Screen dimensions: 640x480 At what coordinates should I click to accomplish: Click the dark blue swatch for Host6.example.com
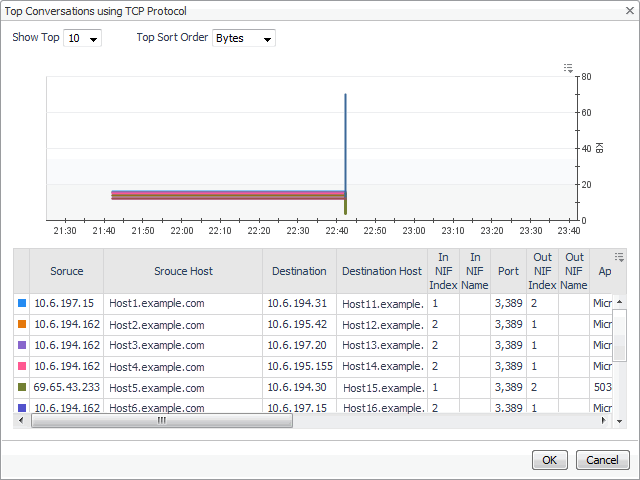[x=22, y=408]
